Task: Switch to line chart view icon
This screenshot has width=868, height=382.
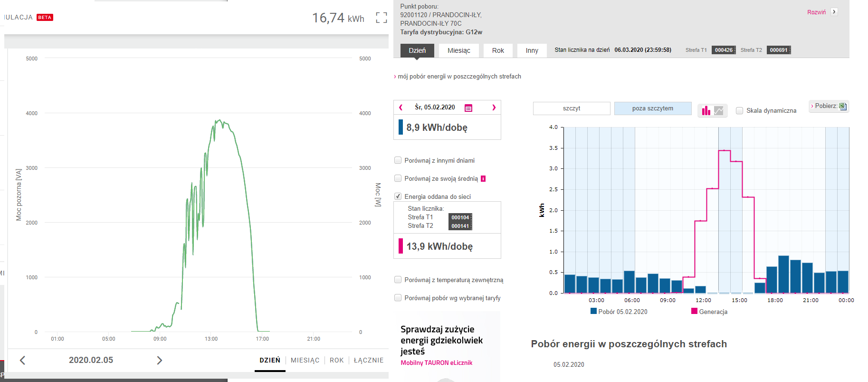Action: click(719, 111)
